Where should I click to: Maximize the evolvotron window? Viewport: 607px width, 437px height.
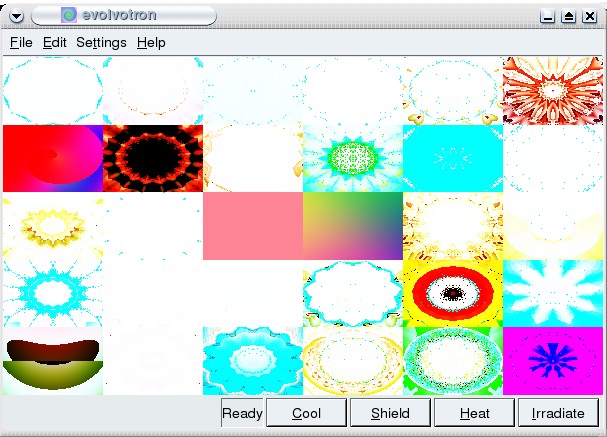pos(568,16)
